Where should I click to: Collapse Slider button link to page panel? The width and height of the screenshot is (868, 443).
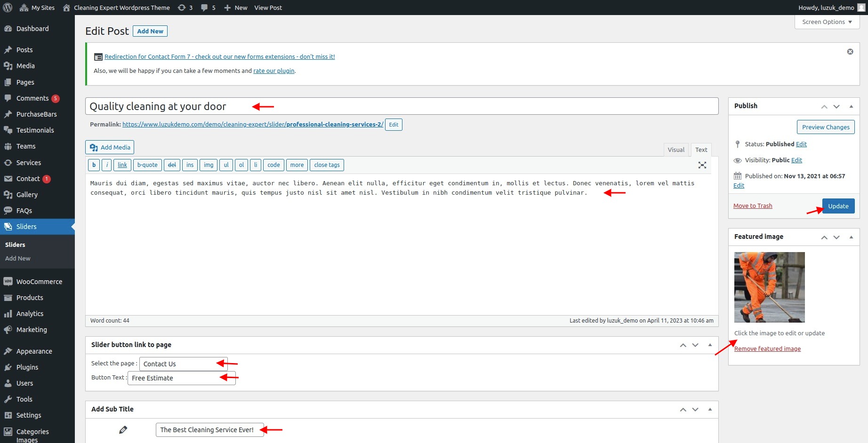[x=710, y=345]
